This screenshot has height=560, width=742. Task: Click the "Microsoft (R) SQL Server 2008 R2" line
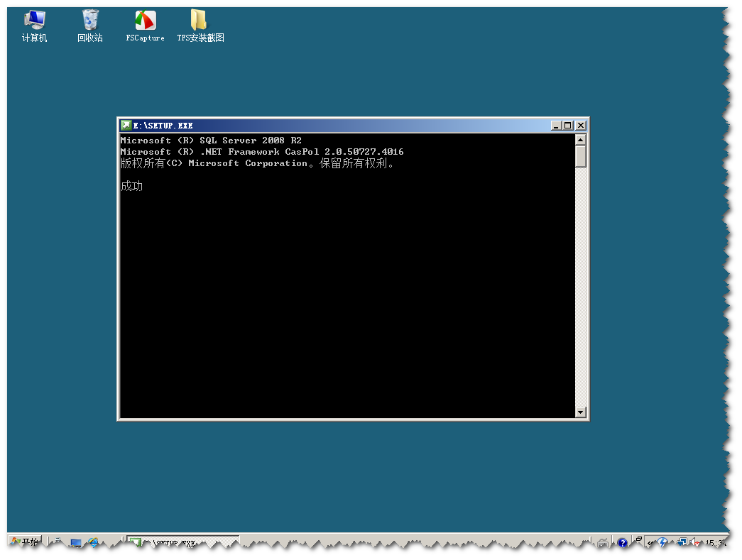[x=211, y=141]
